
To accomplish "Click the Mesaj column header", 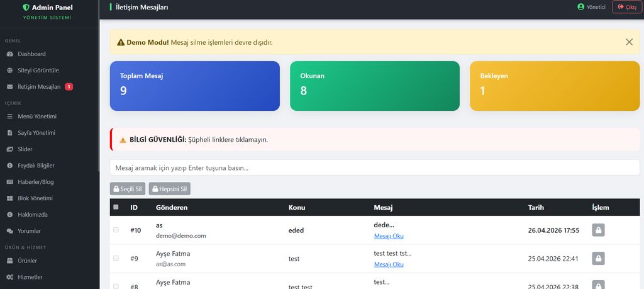I will pyautogui.click(x=383, y=208).
